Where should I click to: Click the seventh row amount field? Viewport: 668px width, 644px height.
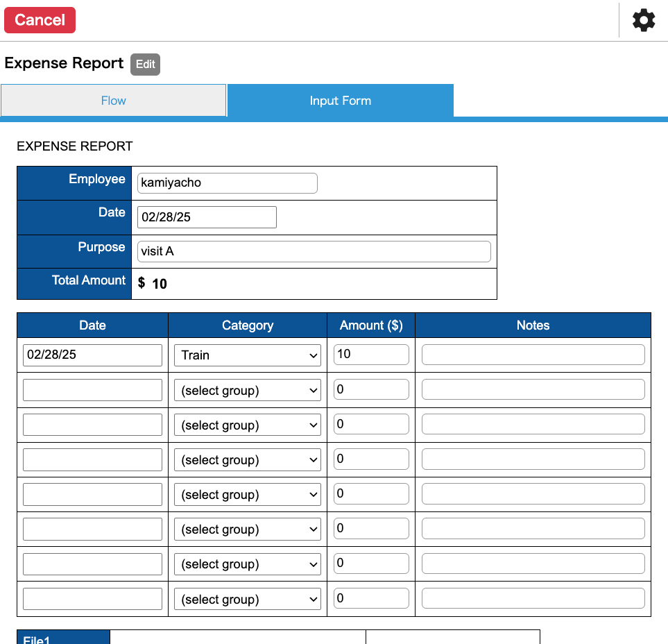pyautogui.click(x=371, y=563)
